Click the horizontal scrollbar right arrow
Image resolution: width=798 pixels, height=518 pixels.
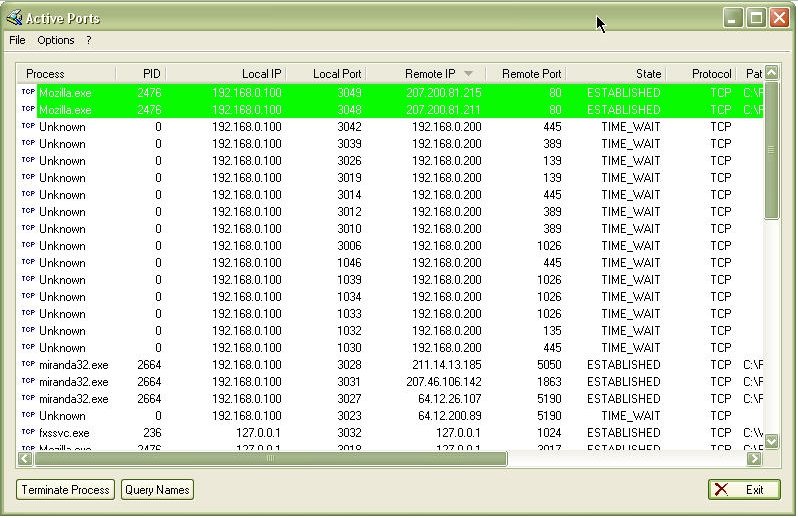(754, 458)
